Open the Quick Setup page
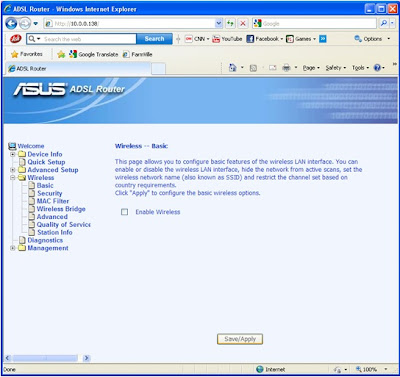400x377 pixels. click(46, 162)
